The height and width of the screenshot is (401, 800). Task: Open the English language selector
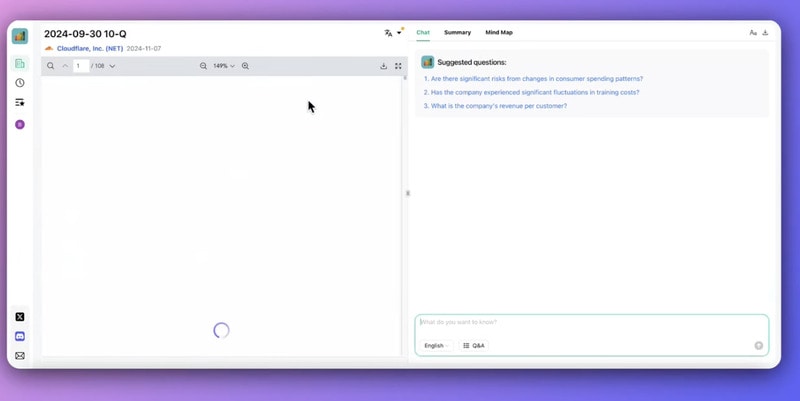click(x=436, y=346)
